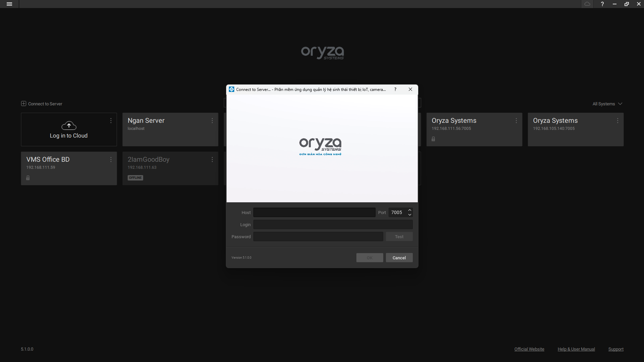Click the 192.168.111.59 address text
The image size is (644, 362).
(x=41, y=167)
